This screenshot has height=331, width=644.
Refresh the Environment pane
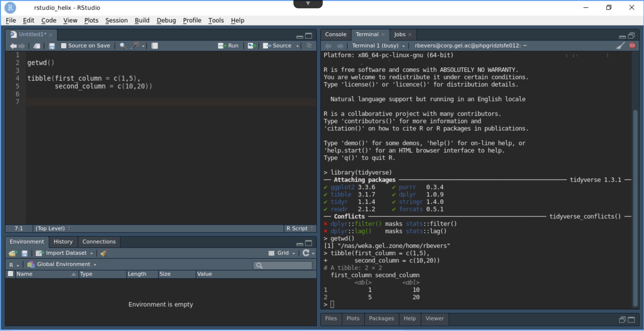point(306,253)
